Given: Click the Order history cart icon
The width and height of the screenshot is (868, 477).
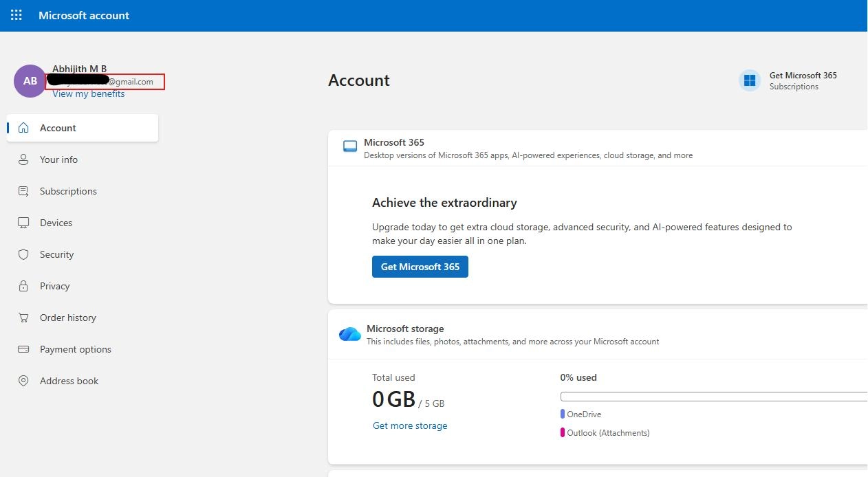Looking at the screenshot, I should pyautogui.click(x=23, y=318).
